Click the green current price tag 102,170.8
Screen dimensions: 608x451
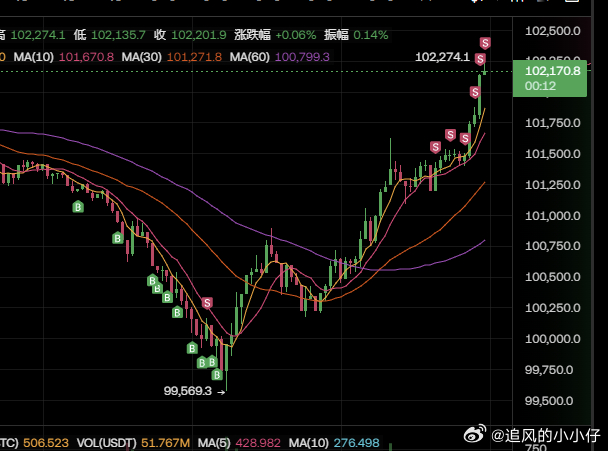click(552, 71)
